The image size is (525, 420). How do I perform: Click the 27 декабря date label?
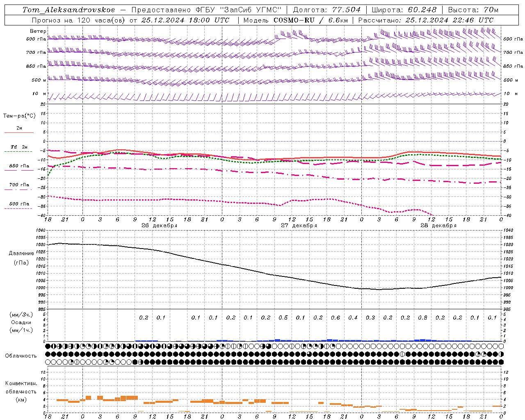tap(299, 225)
